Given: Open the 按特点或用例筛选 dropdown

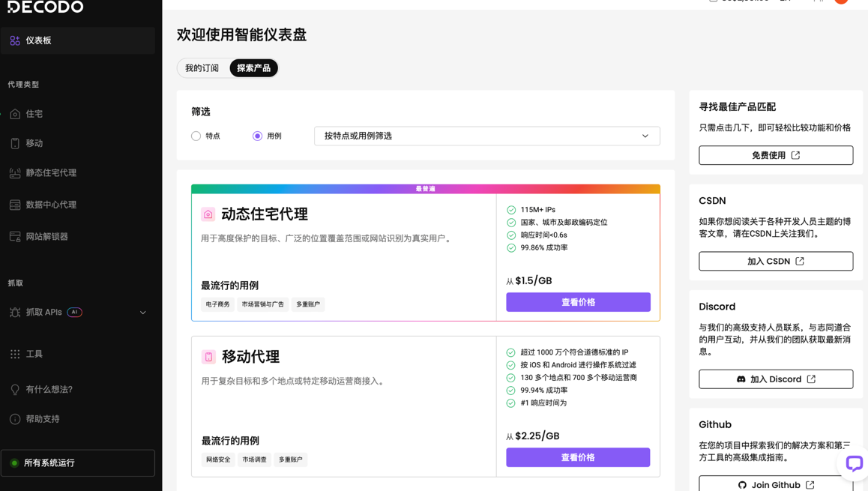Looking at the screenshot, I should coord(486,136).
